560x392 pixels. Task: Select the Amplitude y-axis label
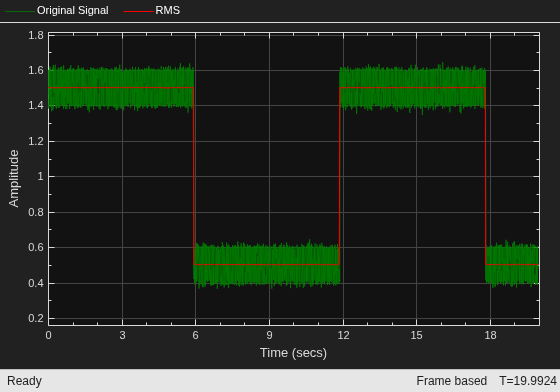pyautogui.click(x=14, y=179)
